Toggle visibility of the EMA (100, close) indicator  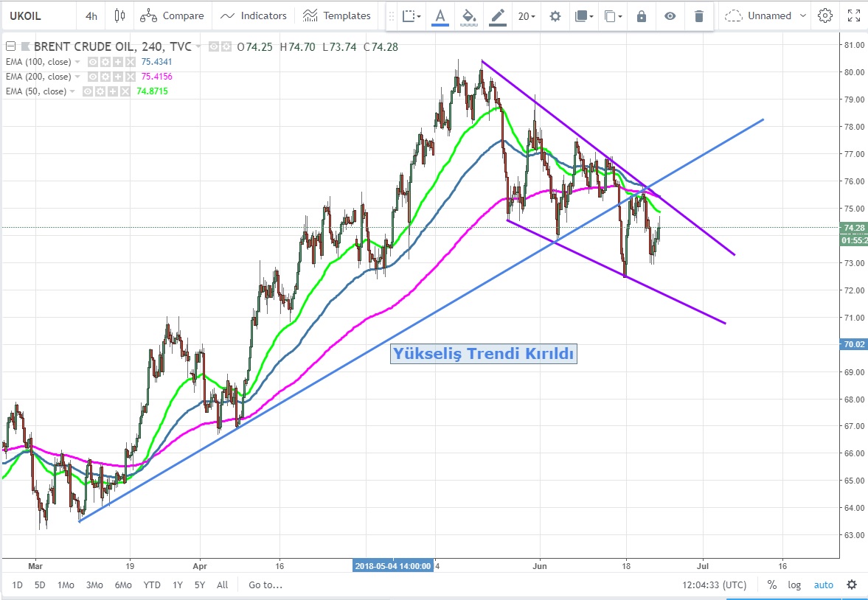93,62
